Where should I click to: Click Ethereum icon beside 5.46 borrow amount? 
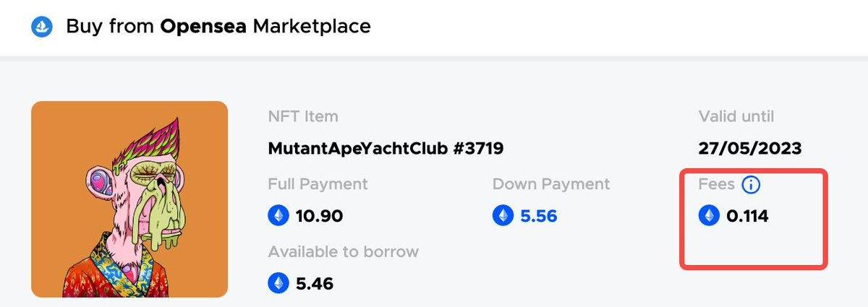point(278,282)
